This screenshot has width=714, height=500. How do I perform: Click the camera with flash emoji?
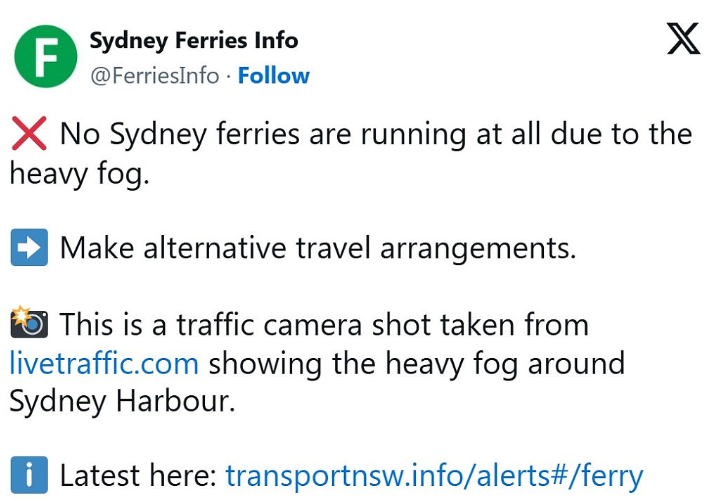pyautogui.click(x=29, y=322)
